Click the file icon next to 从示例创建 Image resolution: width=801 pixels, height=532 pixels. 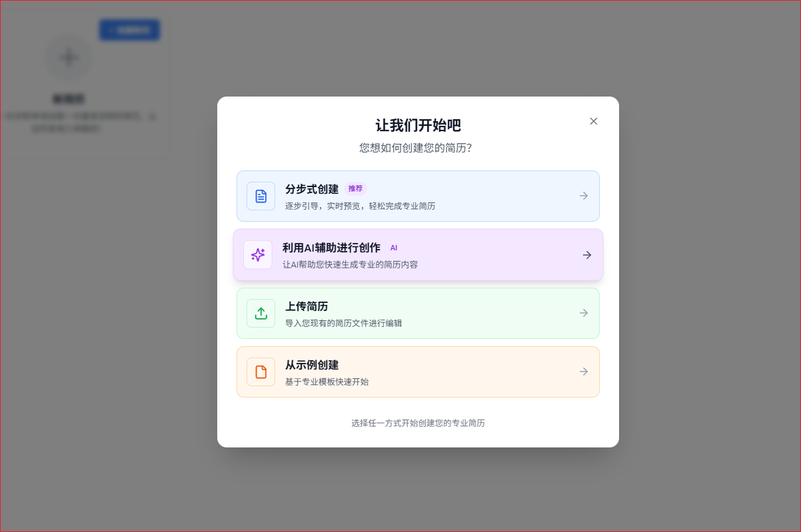(261, 372)
